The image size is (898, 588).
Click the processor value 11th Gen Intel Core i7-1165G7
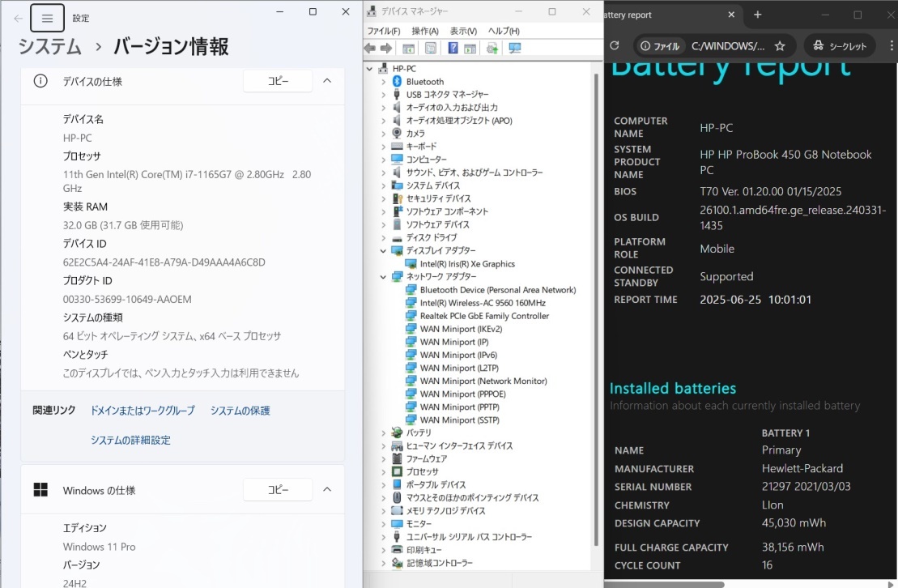187,181
